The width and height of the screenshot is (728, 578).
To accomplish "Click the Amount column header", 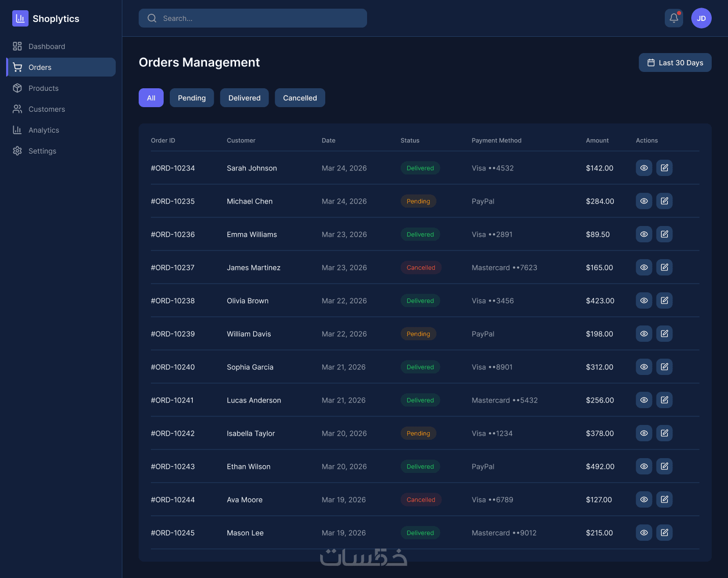I will pos(597,140).
